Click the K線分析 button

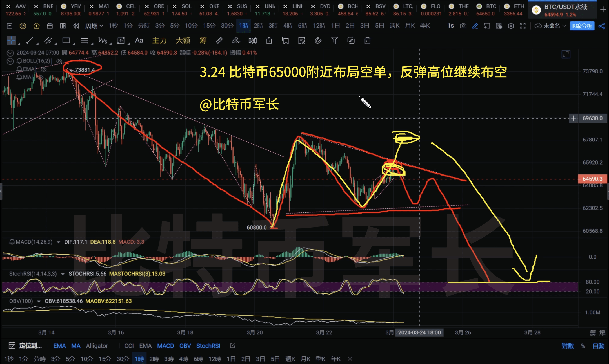tap(582, 26)
